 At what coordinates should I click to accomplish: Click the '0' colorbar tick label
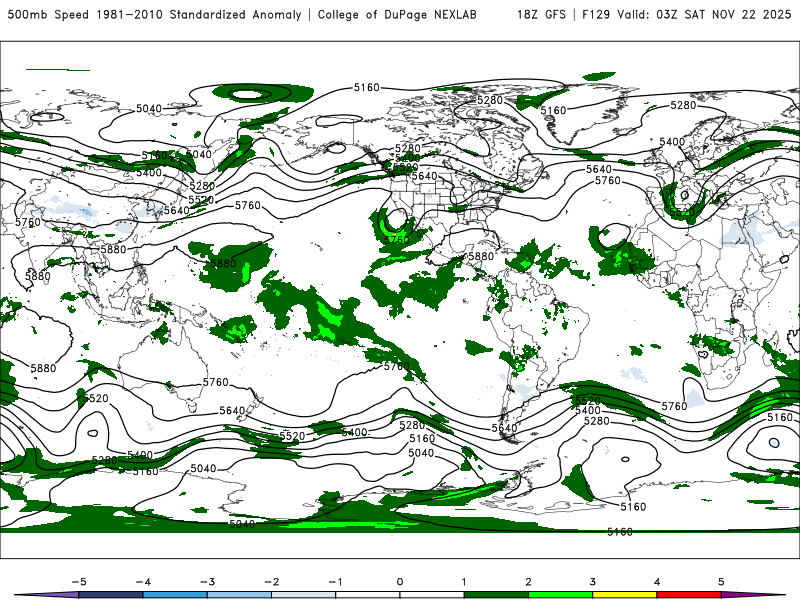click(400, 582)
